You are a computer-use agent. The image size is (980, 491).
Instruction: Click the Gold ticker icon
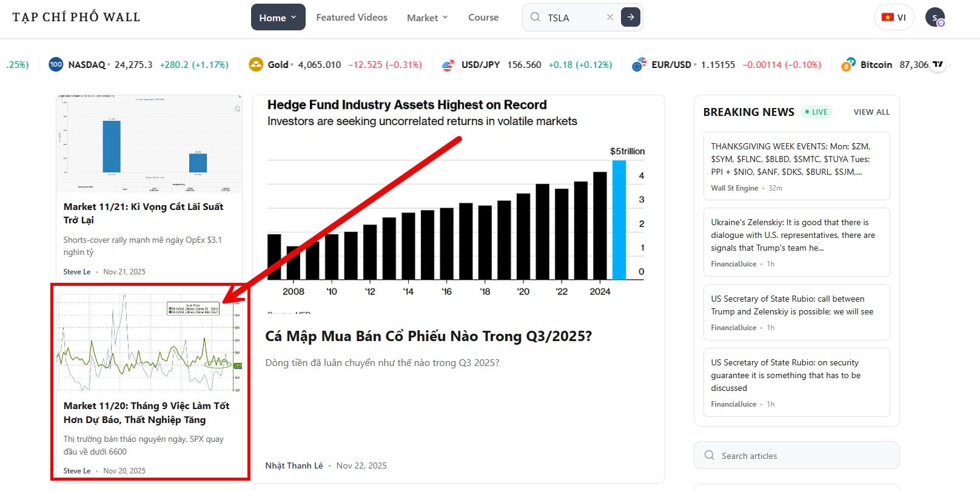coord(256,64)
